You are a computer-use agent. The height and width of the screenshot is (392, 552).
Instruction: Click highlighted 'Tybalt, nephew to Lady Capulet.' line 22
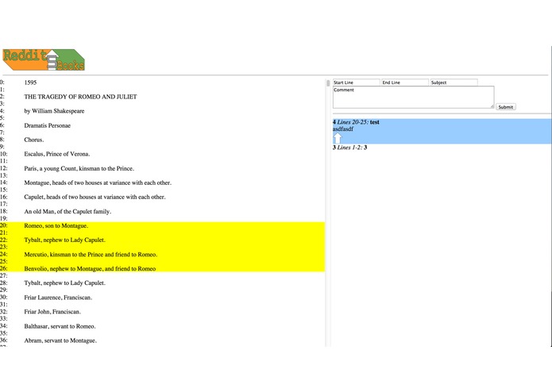pos(65,240)
